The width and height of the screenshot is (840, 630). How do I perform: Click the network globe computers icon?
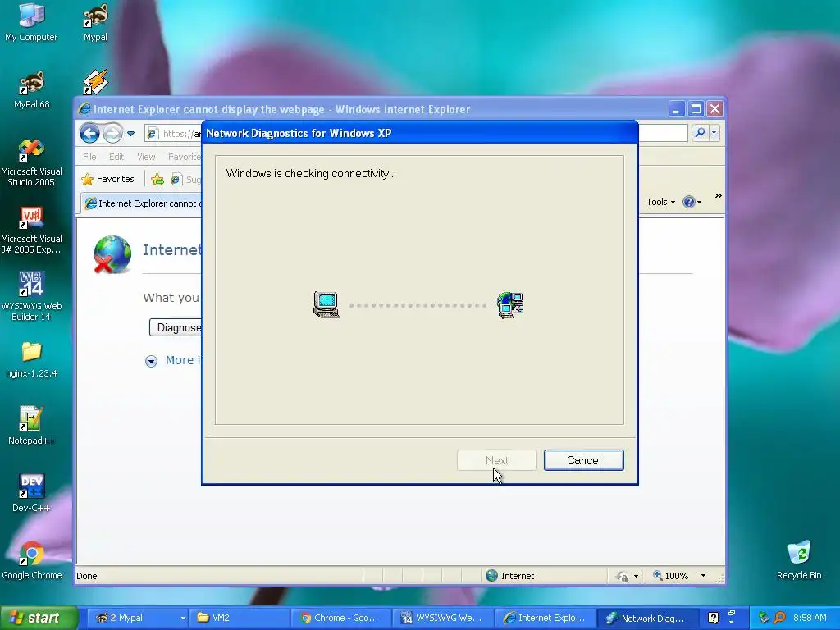click(510, 305)
